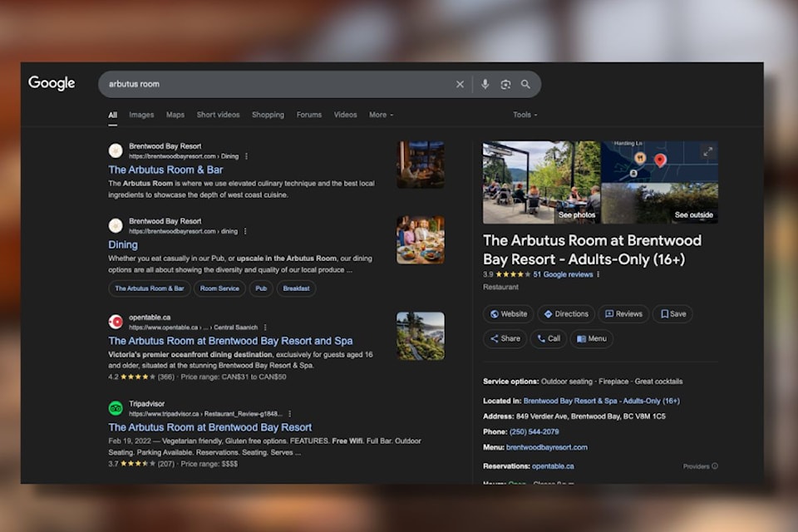This screenshot has height=532, width=798.
Task: Select the 'Breakfast' sitelink chip
Action: (296, 288)
